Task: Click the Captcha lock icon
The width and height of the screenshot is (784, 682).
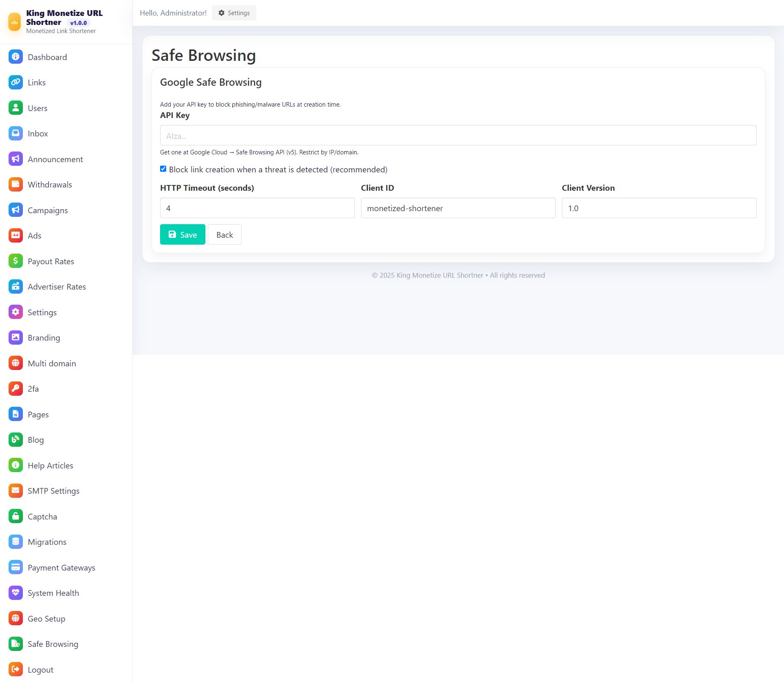Action: 16,516
